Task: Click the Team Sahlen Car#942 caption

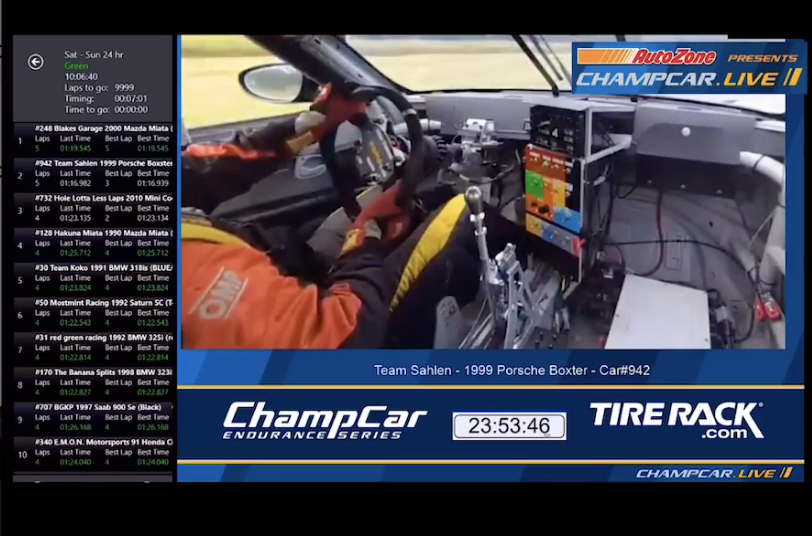Action: tap(512, 370)
